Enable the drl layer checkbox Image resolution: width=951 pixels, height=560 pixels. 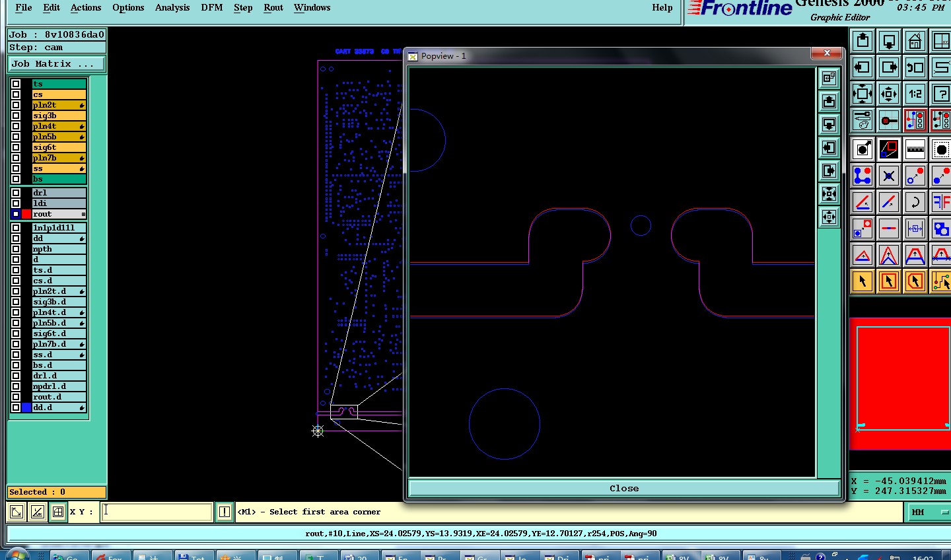point(16,193)
